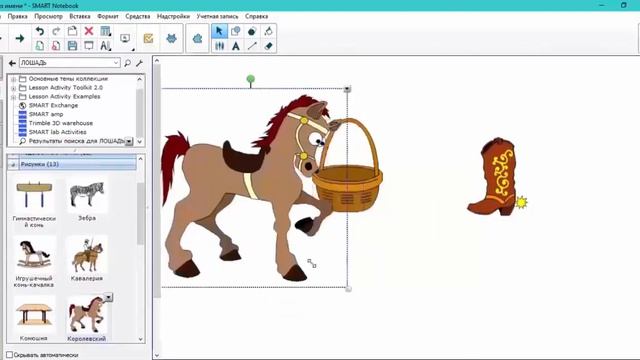Viewport: 640px width, 360px height.
Task: Toggle 'Скрывать автоматически' checkbox
Action: click(x=9, y=355)
